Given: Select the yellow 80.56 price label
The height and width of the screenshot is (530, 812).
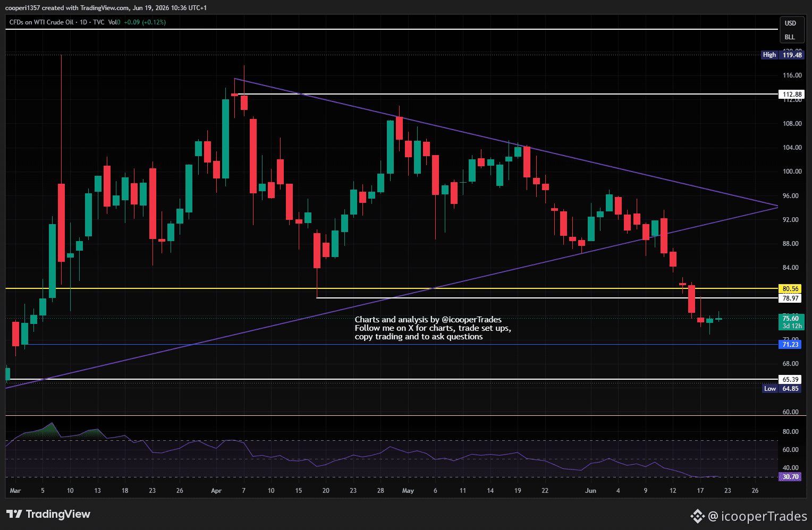Looking at the screenshot, I should pos(791,289).
